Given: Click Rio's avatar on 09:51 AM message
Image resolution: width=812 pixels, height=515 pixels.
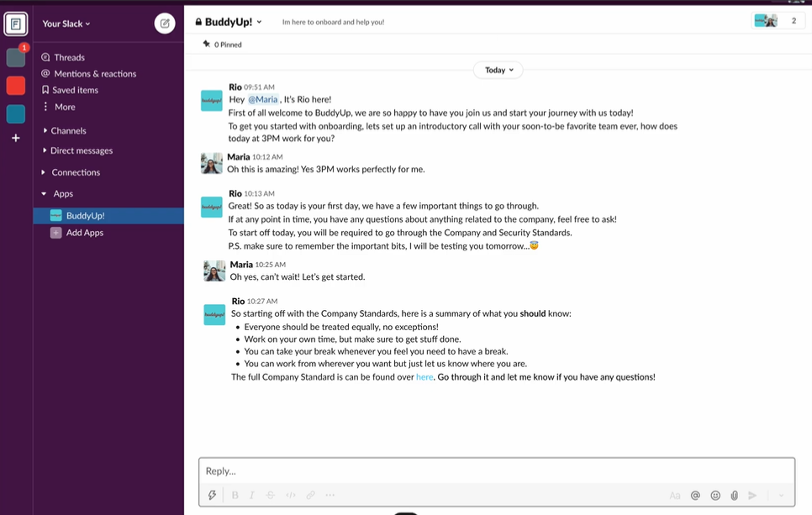Looking at the screenshot, I should click(212, 101).
